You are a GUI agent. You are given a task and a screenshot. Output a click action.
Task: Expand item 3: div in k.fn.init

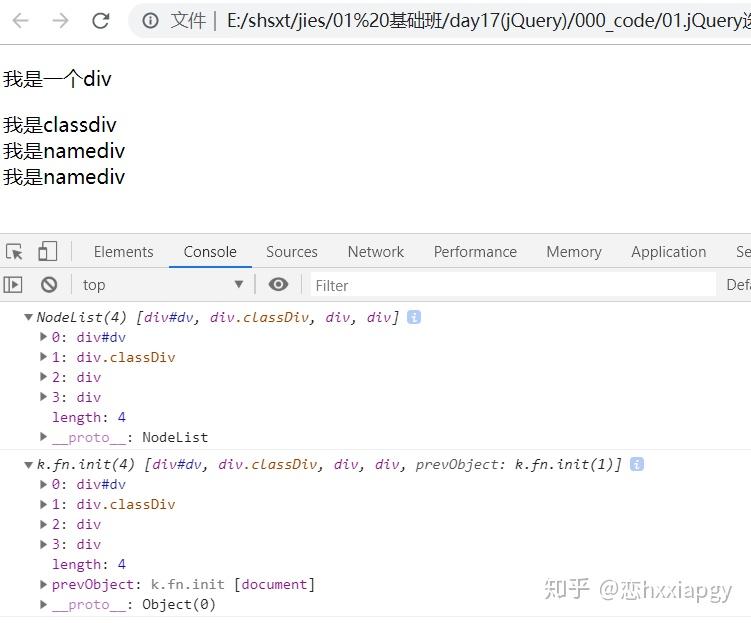[x=43, y=544]
